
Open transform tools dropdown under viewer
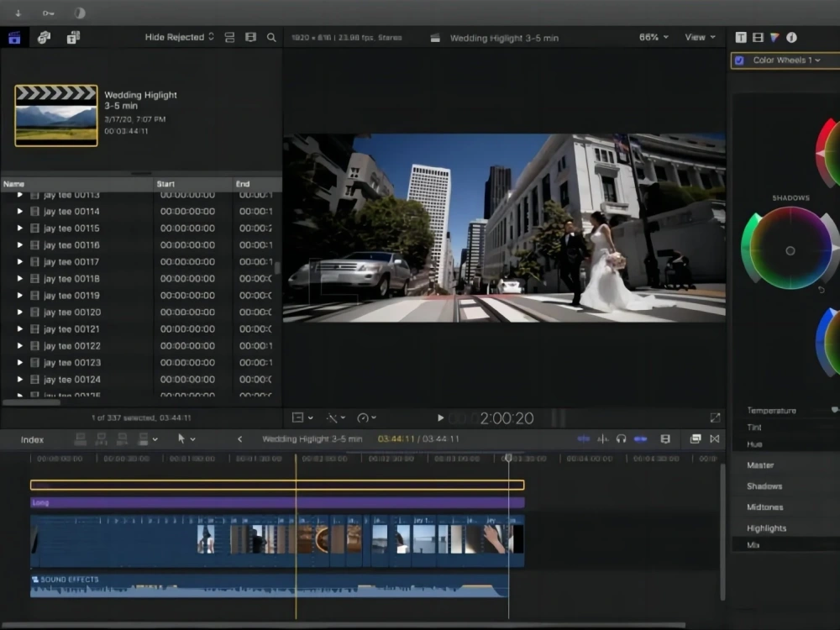pyautogui.click(x=302, y=417)
